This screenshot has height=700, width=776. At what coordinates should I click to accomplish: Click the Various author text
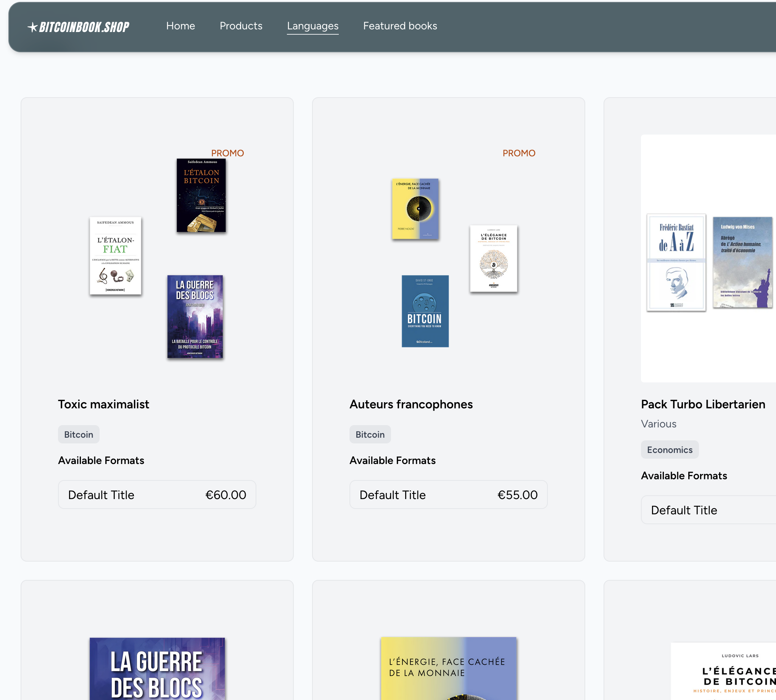[x=658, y=424]
